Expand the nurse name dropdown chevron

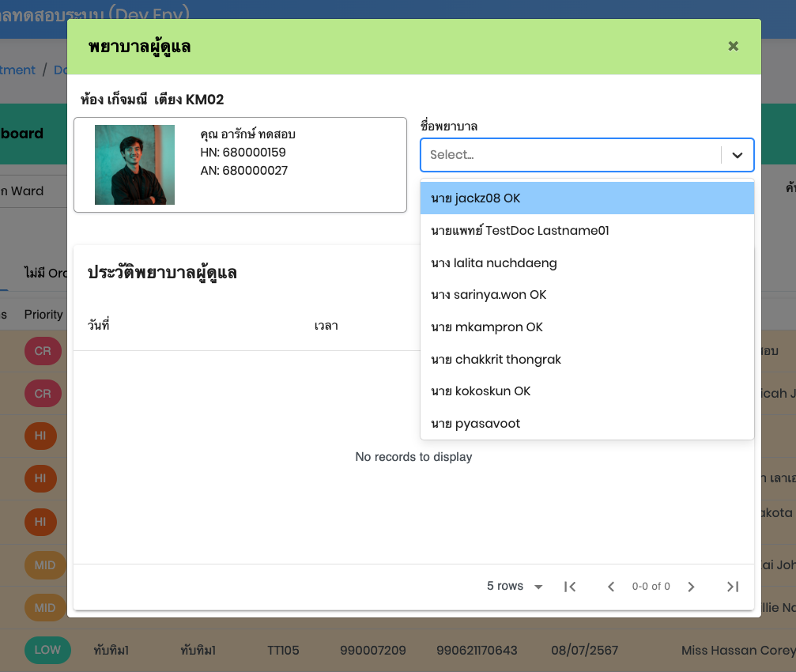pyautogui.click(x=738, y=156)
